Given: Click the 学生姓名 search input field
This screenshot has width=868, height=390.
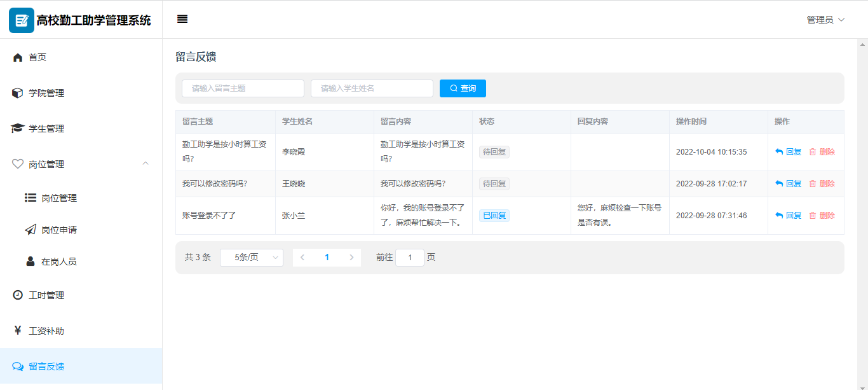Looking at the screenshot, I should point(372,88).
